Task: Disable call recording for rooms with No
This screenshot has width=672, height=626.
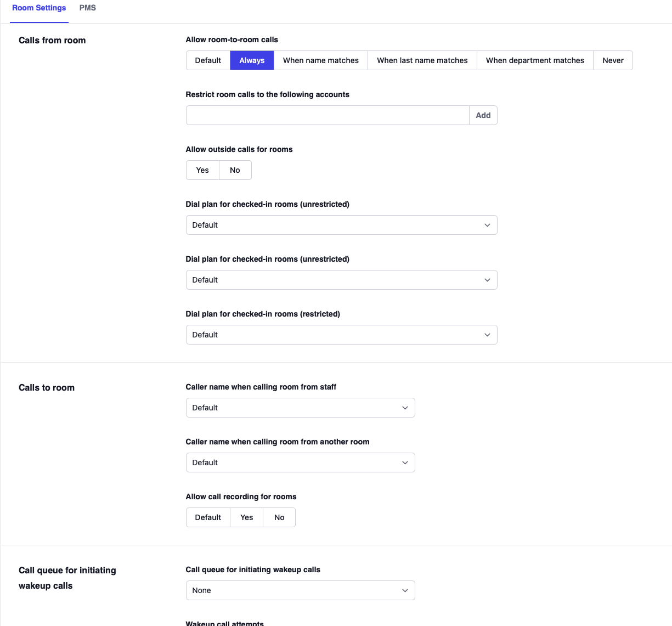Action: [279, 517]
